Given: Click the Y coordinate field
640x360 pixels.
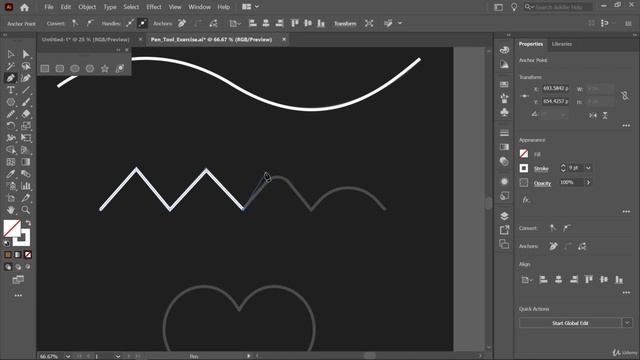Looking at the screenshot, I should tap(555, 101).
